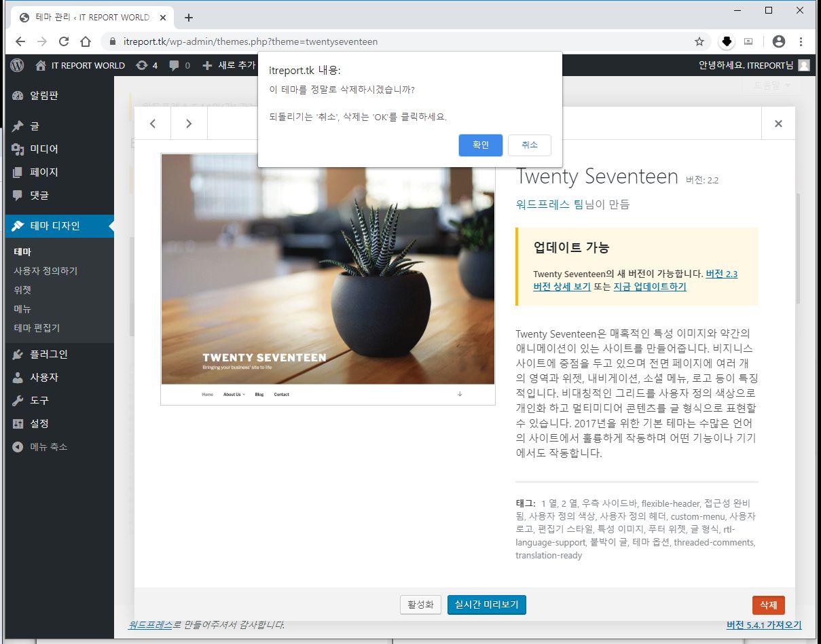Open 워드프레스 footer link
This screenshot has height=644, width=821.
(149, 625)
